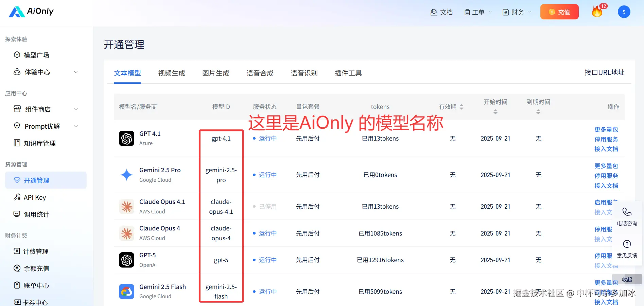Image resolution: width=644 pixels, height=306 pixels.
Task: Click the 知识库管理 book icon
Action: (x=17, y=143)
